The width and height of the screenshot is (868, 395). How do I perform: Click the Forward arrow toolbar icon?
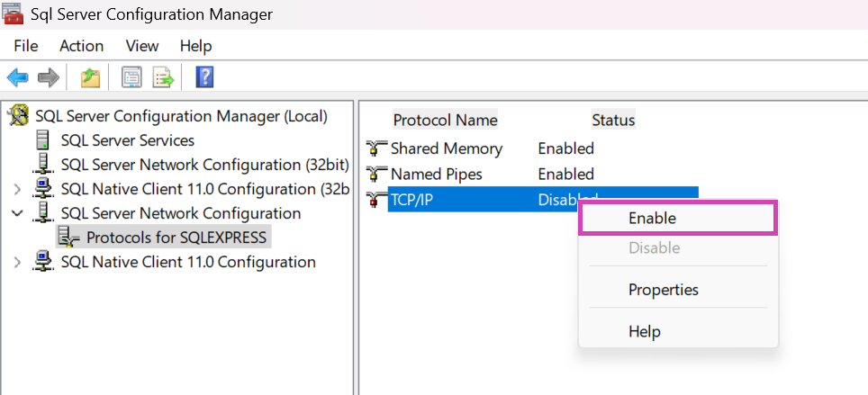point(49,78)
